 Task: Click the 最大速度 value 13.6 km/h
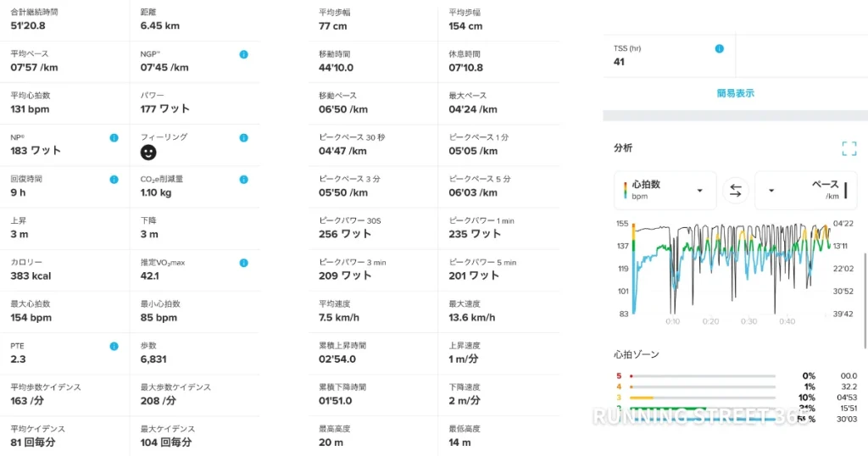click(471, 318)
